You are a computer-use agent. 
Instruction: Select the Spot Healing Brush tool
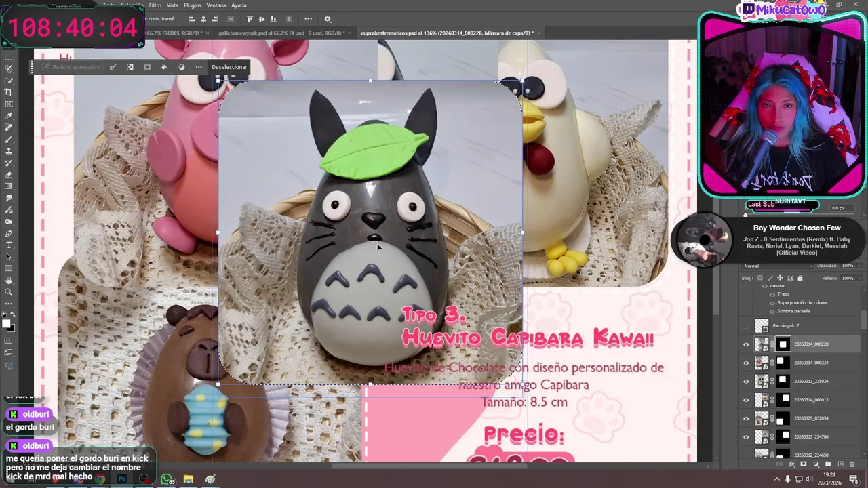[9, 127]
